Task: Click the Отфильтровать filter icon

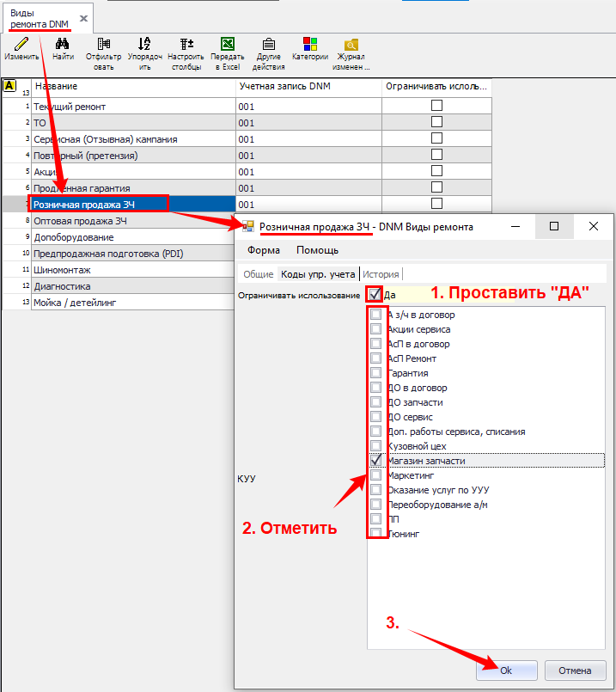Action: [x=104, y=44]
